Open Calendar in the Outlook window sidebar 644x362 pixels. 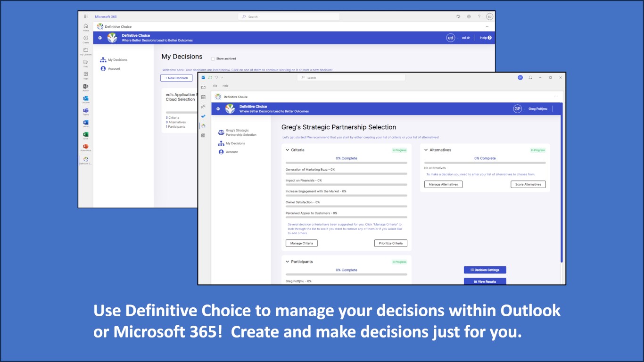[x=203, y=97]
